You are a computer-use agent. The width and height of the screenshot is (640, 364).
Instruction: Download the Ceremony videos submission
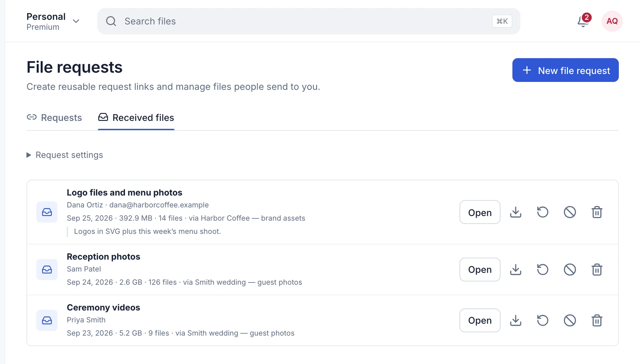tap(516, 320)
